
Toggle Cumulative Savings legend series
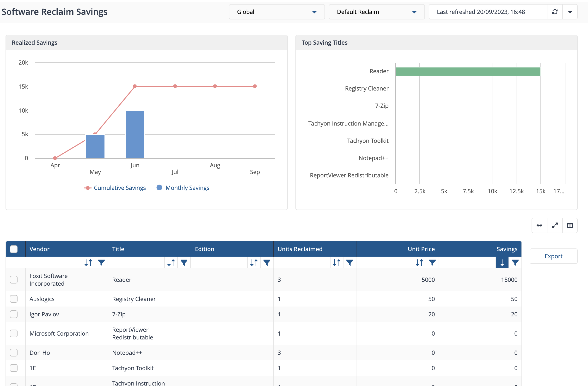[x=115, y=188]
